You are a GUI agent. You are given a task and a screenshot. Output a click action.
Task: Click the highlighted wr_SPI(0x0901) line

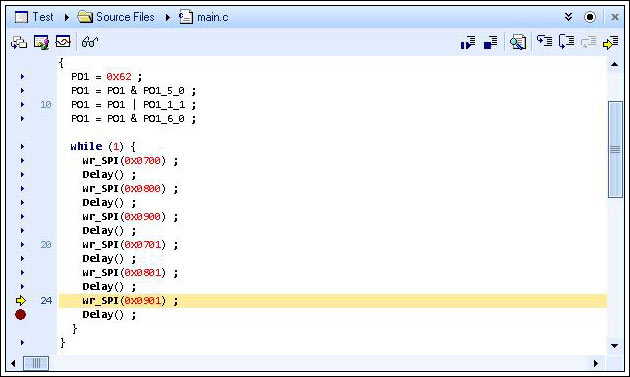333,301
